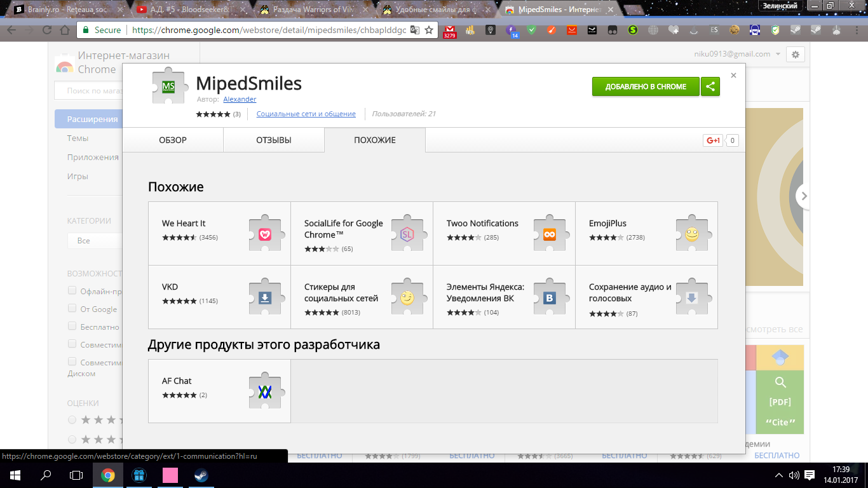The height and width of the screenshot is (488, 868).
Task: Switch to the ОБЗОР tab
Action: pyautogui.click(x=173, y=140)
